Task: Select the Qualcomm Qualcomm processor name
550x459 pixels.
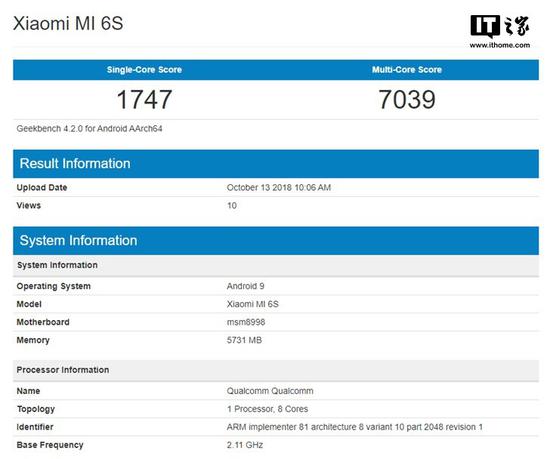Action: pyautogui.click(x=270, y=391)
